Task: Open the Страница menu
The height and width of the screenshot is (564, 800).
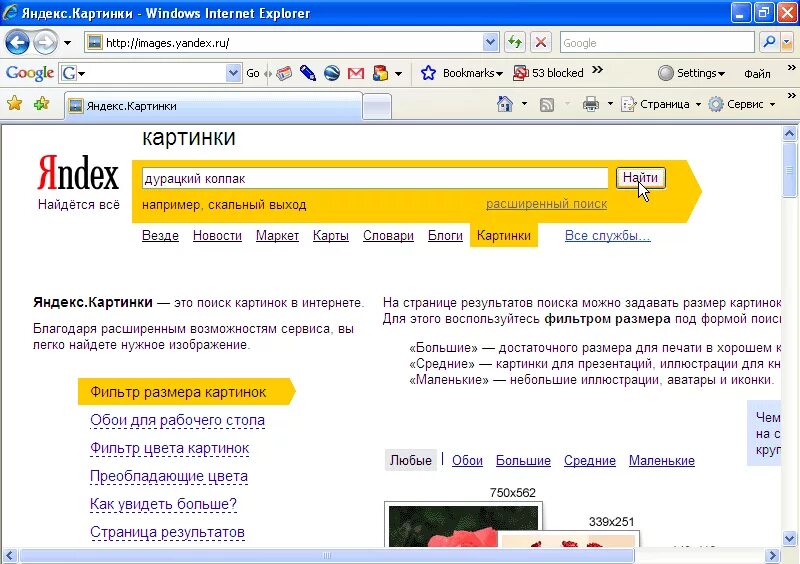Action: pyautogui.click(x=661, y=104)
